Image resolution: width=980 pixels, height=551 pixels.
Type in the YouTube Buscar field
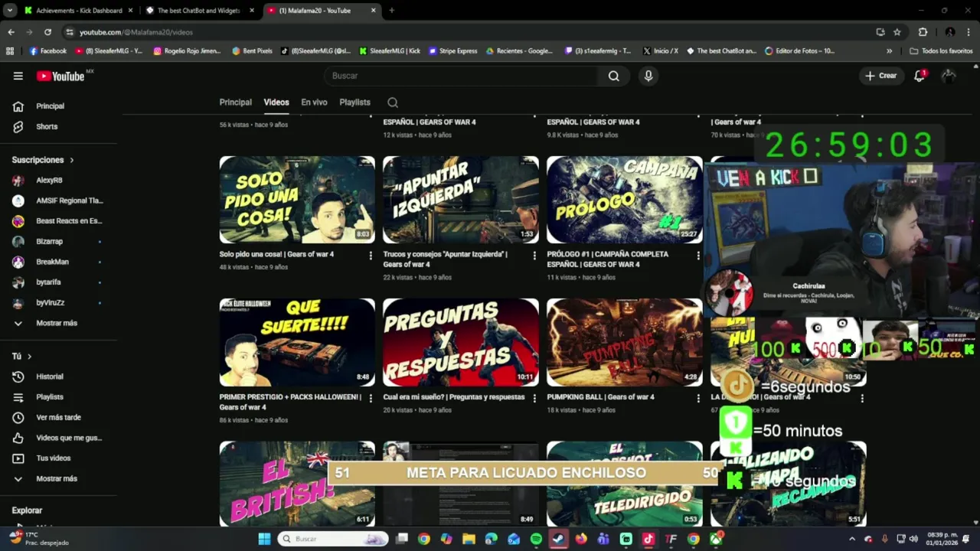click(x=462, y=76)
